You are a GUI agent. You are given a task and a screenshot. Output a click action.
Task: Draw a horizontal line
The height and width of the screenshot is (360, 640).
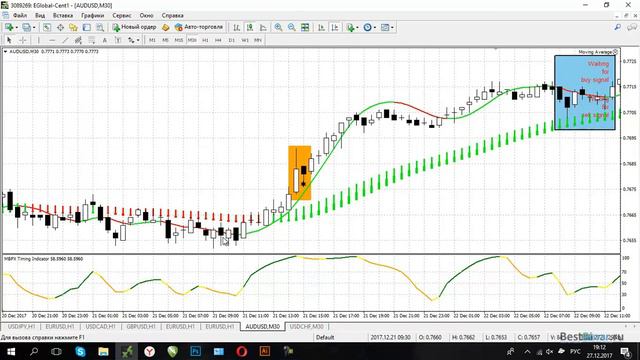(52, 40)
